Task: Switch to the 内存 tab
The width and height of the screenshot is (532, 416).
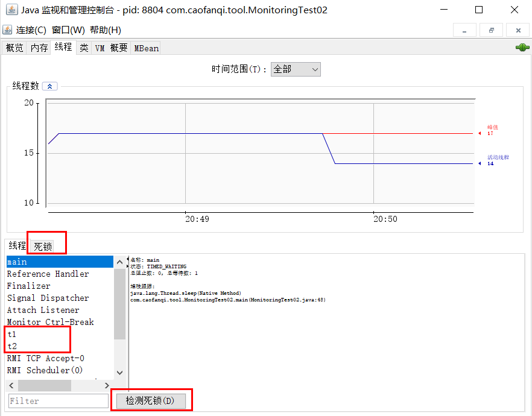Action: pyautogui.click(x=39, y=48)
